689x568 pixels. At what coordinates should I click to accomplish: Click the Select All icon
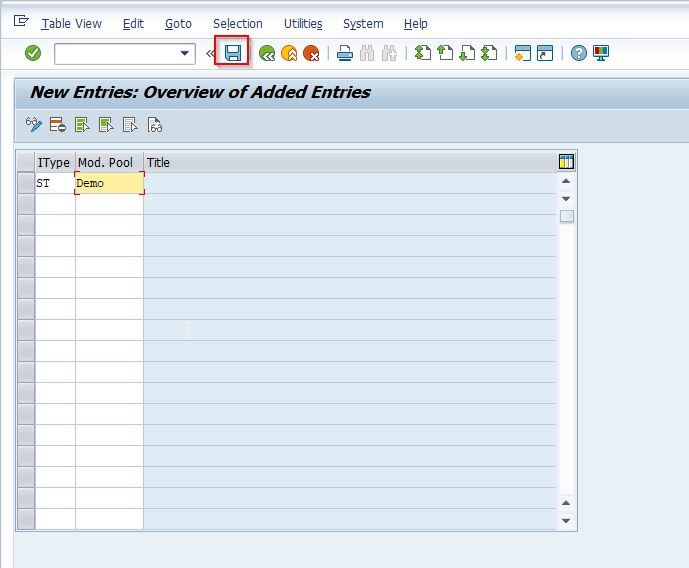click(82, 125)
